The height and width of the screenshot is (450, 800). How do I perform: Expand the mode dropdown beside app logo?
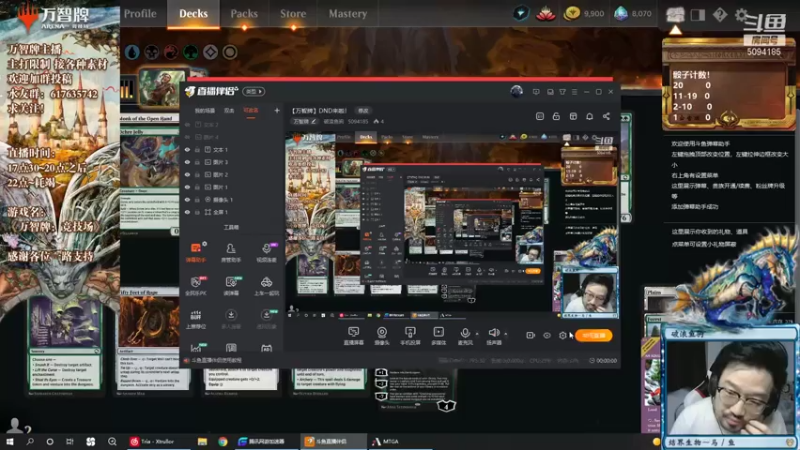(254, 91)
